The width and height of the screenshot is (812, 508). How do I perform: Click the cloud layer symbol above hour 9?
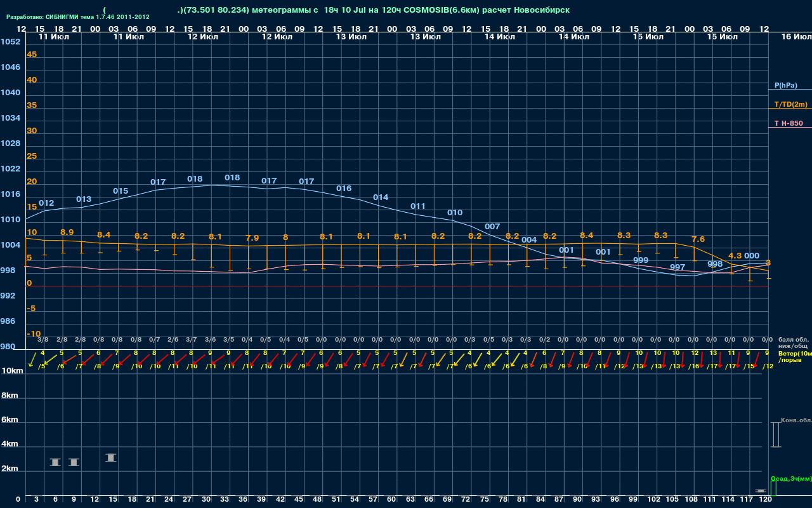(74, 462)
